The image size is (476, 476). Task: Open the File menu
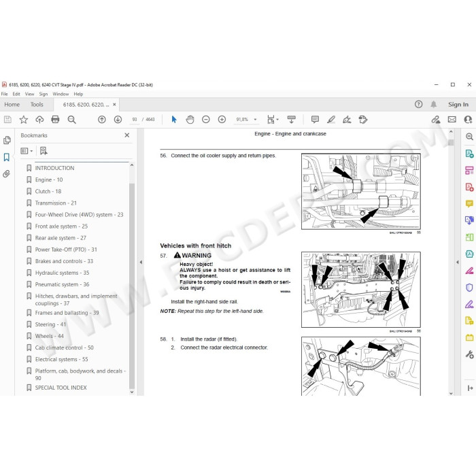pyautogui.click(x=5, y=94)
